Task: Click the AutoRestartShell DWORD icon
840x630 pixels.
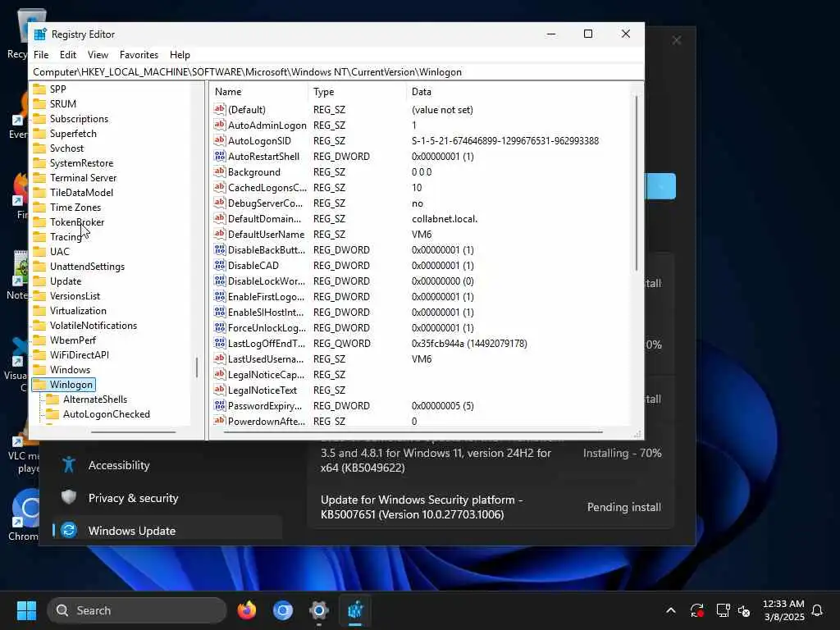Action: pos(219,157)
